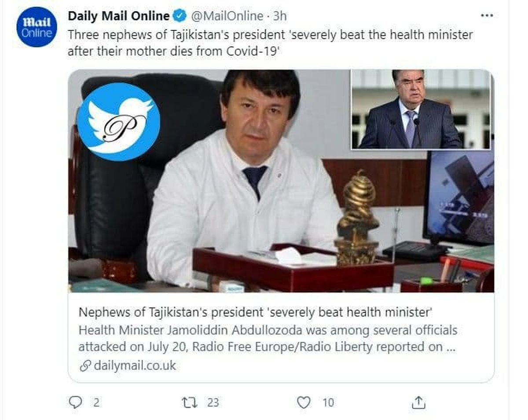The width and height of the screenshot is (528, 420).
Task: Retweet using the retweet arrows icon
Action: coord(190,402)
